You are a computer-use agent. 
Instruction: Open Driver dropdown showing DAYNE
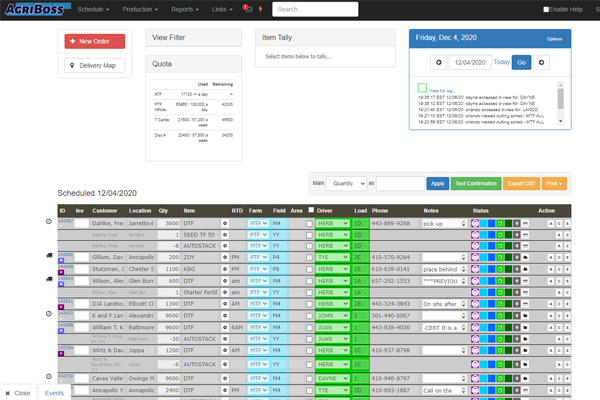333,379
